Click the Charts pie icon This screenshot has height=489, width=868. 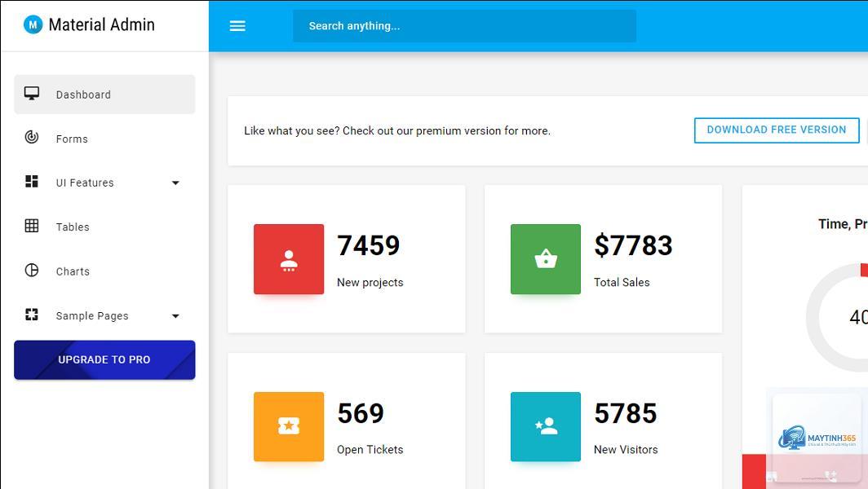[x=32, y=270]
